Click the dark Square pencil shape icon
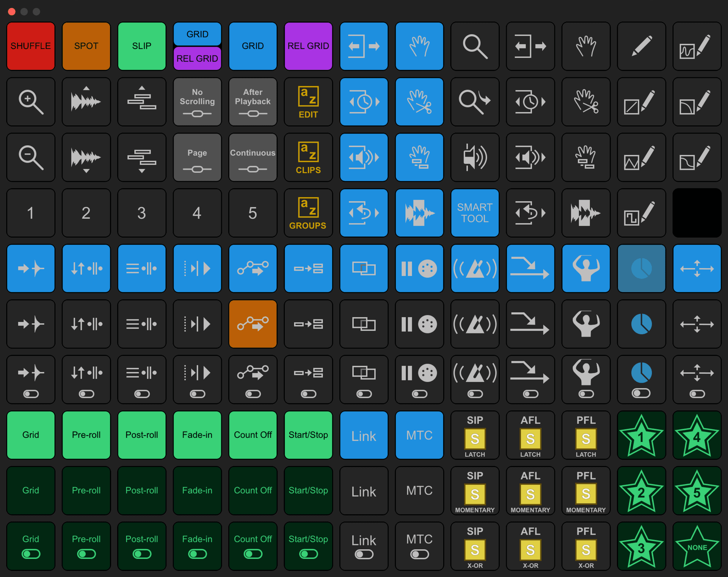 pos(641,213)
